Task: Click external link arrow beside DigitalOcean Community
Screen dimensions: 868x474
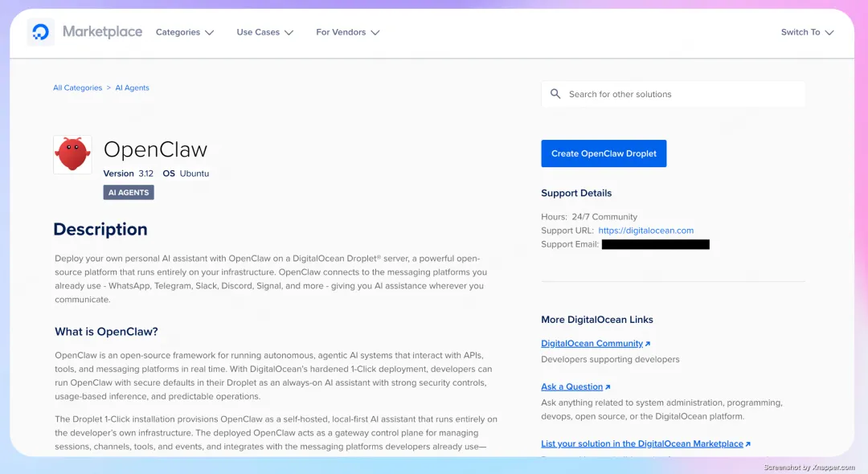Action: tap(648, 344)
